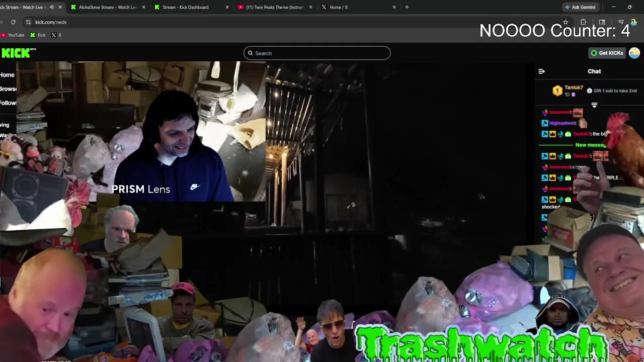Collapse the chat panel with the arrow icon
644x362 pixels.
541,71
